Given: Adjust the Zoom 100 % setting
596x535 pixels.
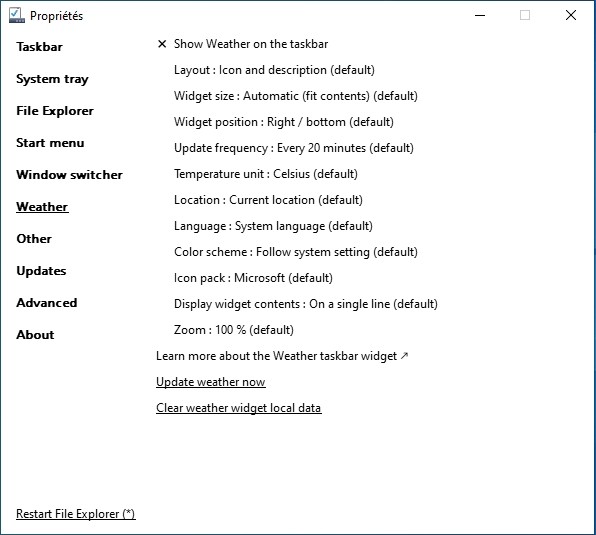Looking at the screenshot, I should [234, 330].
